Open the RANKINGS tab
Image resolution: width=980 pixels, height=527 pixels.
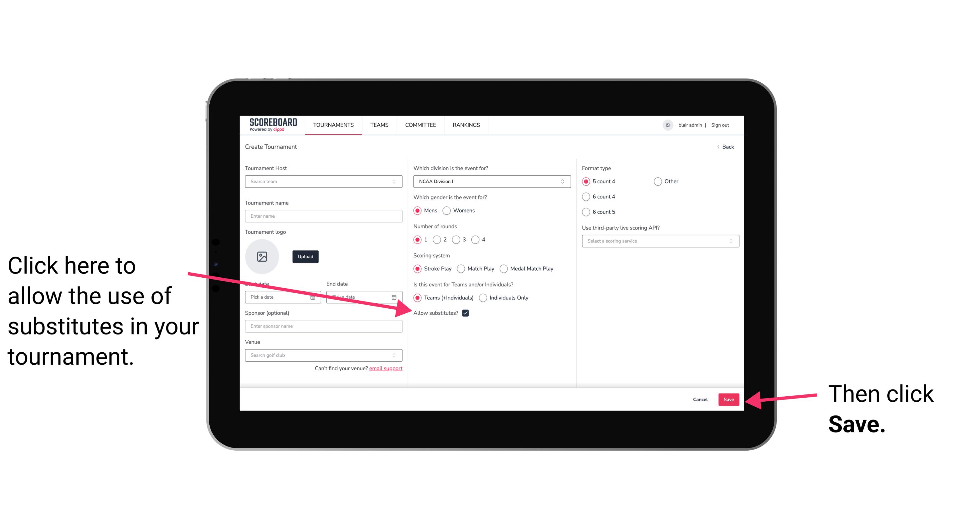[466, 125]
